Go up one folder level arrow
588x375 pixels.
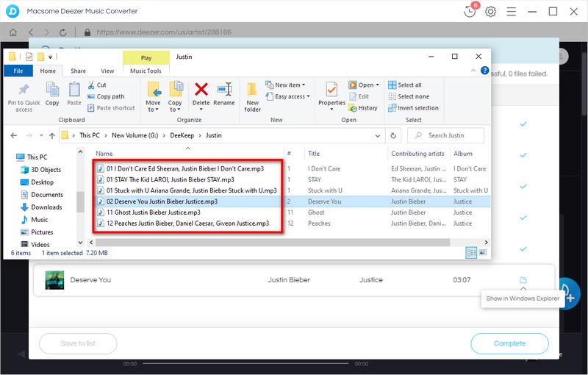point(52,136)
